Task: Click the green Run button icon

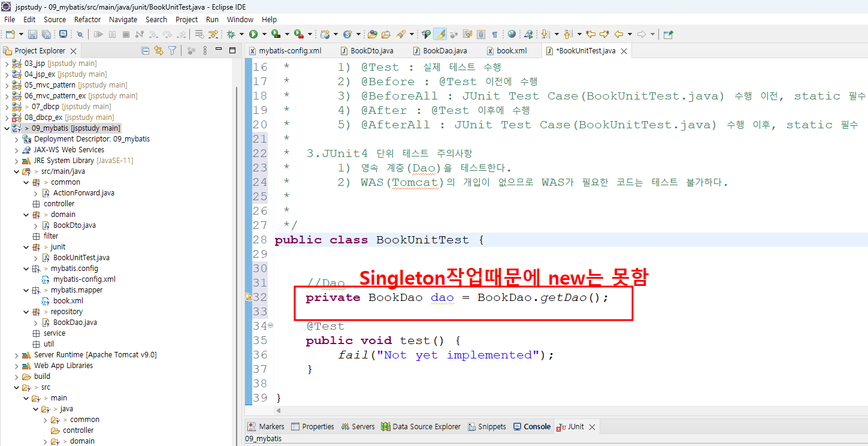Action: [253, 35]
